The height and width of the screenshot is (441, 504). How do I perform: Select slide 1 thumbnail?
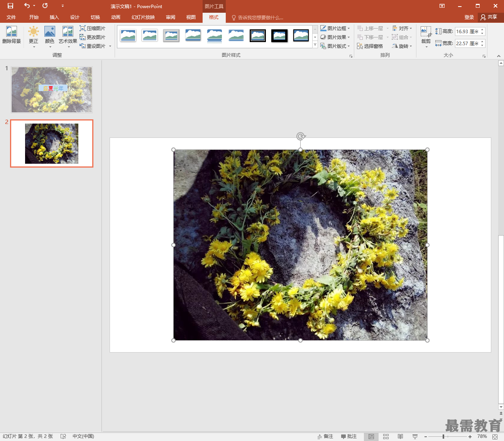click(x=52, y=90)
